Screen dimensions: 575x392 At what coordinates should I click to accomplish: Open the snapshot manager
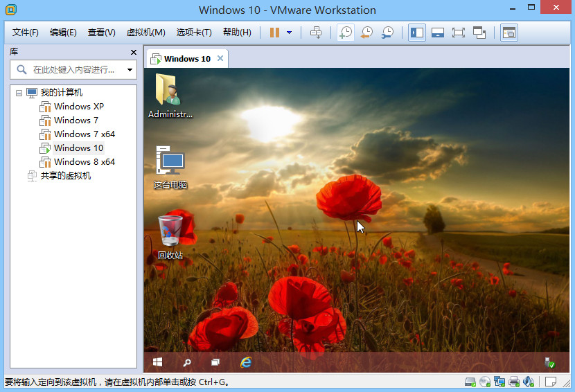pyautogui.click(x=387, y=33)
